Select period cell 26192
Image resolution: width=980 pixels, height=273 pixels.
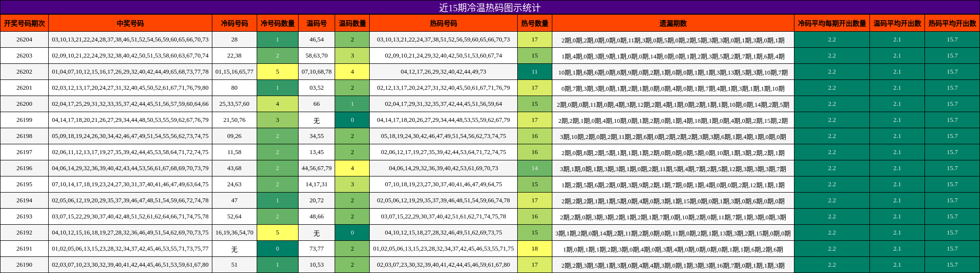point(24,233)
